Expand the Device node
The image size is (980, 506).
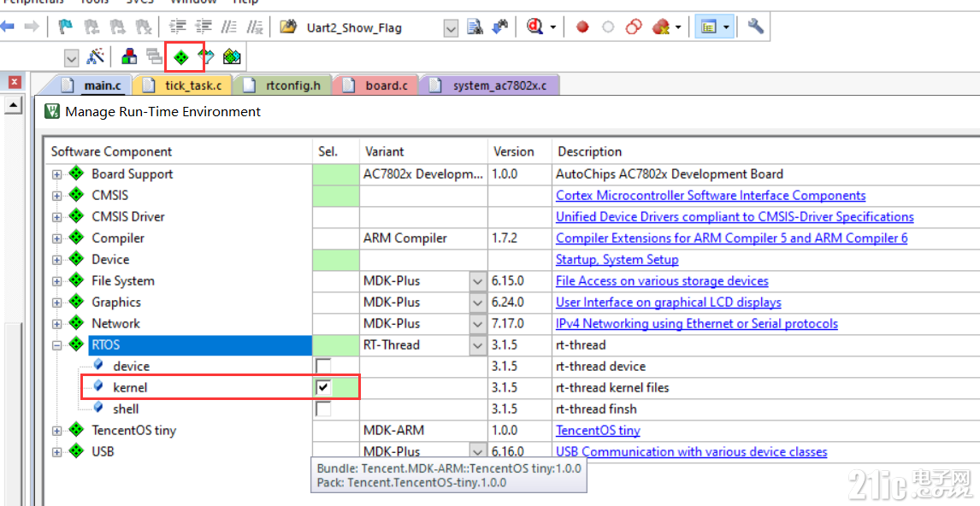coord(57,260)
